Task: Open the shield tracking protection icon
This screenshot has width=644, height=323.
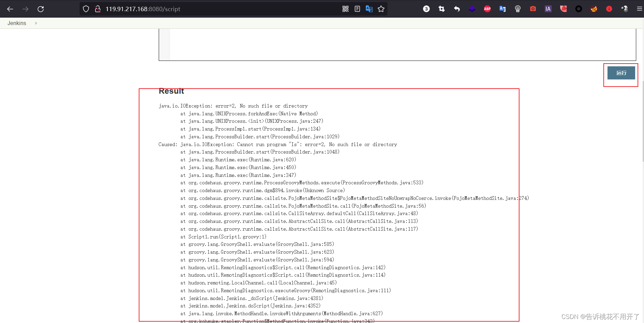Action: point(86,9)
